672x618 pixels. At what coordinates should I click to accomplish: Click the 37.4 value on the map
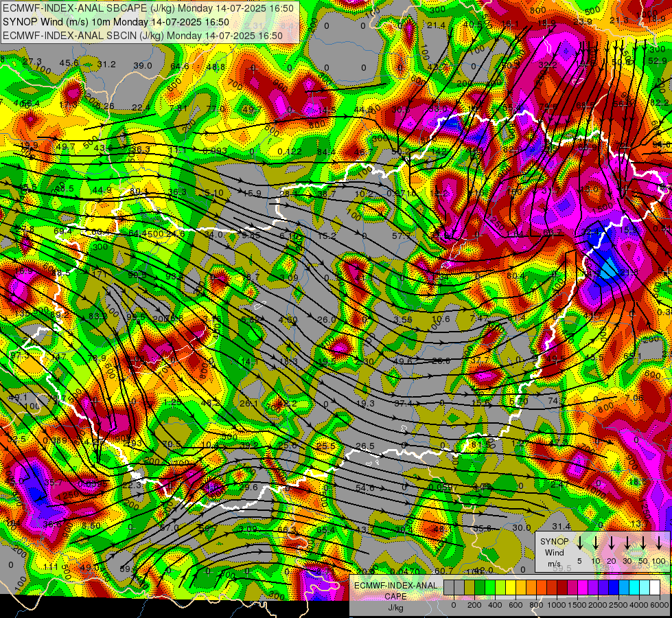pos(404,403)
